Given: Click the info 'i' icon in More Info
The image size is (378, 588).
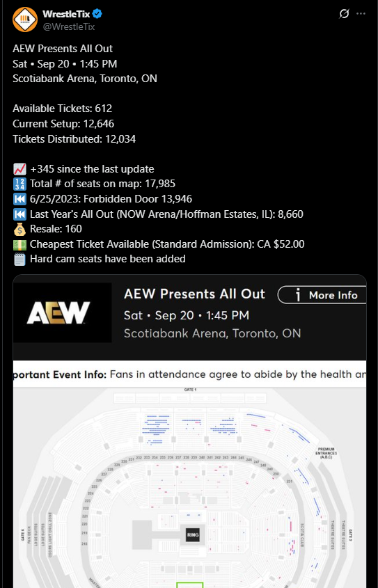Looking at the screenshot, I should click(x=298, y=296).
